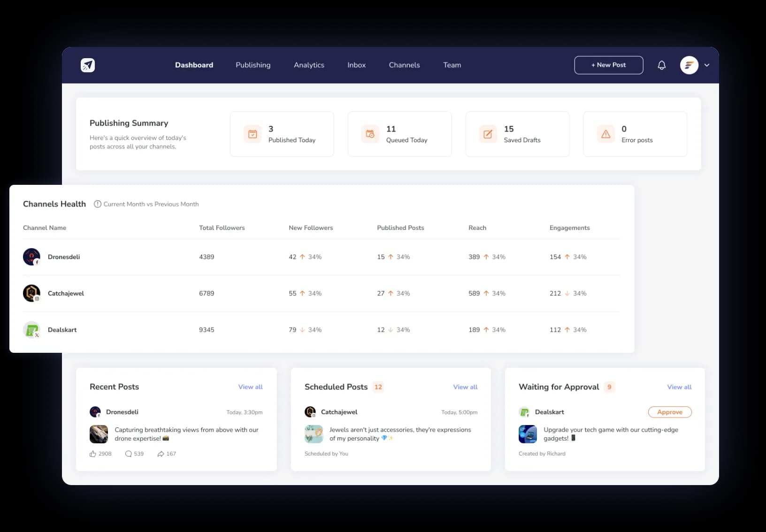View all Recent Posts
Image resolution: width=766 pixels, height=532 pixels.
tap(250, 387)
